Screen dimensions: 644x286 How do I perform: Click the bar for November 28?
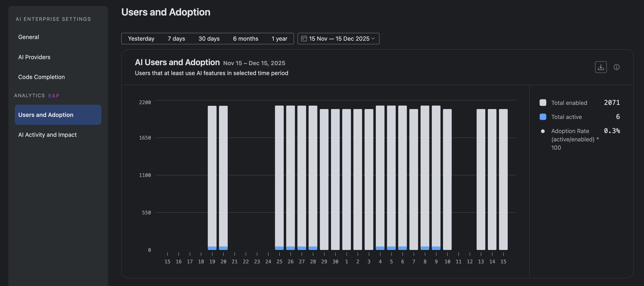[313, 178]
